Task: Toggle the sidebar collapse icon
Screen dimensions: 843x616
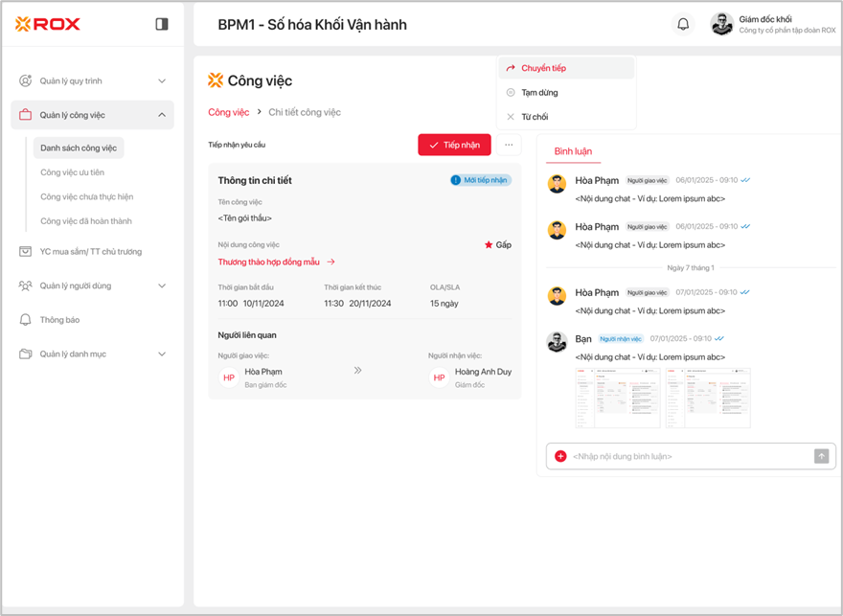Action: tap(162, 24)
